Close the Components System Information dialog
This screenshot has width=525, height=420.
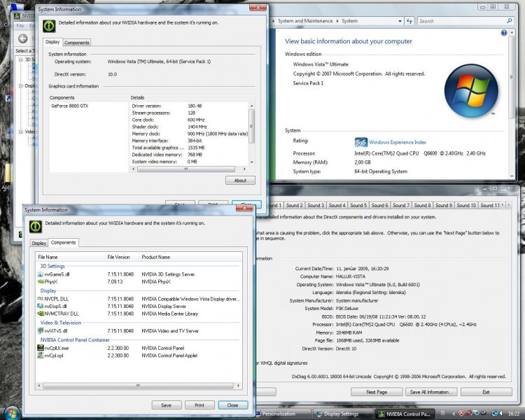232,405
